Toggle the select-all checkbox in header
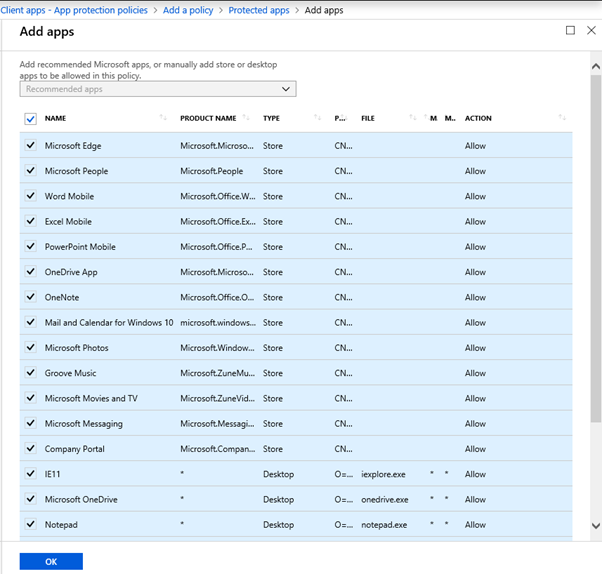The image size is (602, 574). [31, 119]
